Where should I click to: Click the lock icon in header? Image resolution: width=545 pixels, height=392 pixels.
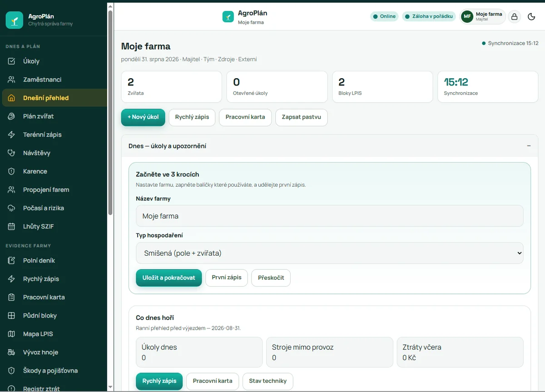coord(514,17)
